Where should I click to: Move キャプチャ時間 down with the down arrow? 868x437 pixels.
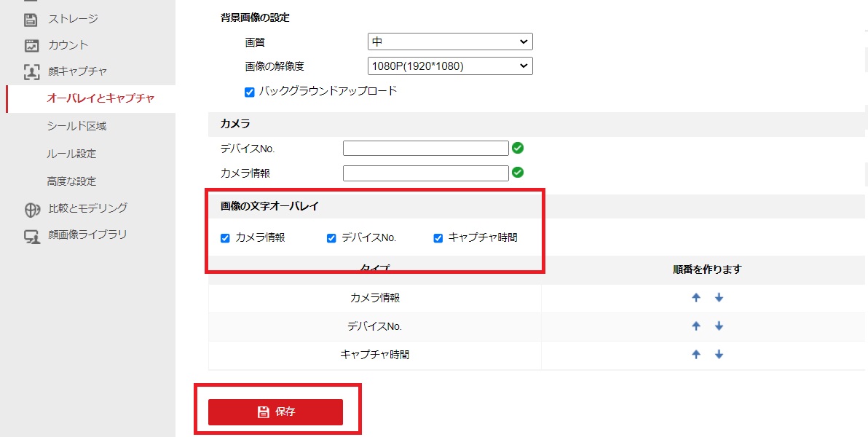coord(719,354)
